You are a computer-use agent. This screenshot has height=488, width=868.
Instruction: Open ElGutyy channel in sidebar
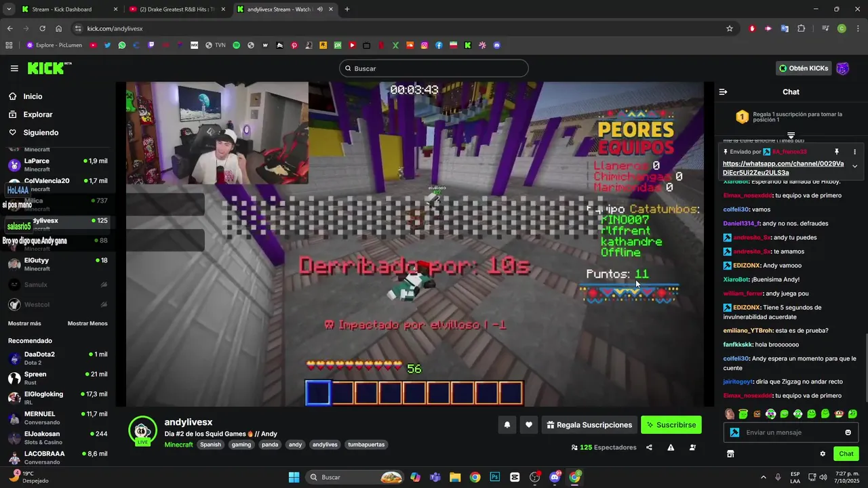coord(58,264)
